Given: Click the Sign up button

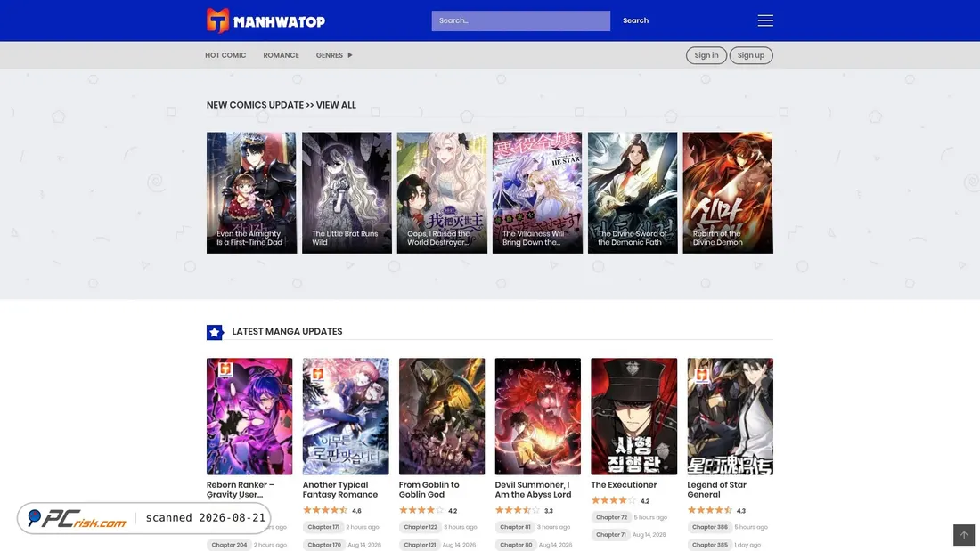Looking at the screenshot, I should [751, 55].
